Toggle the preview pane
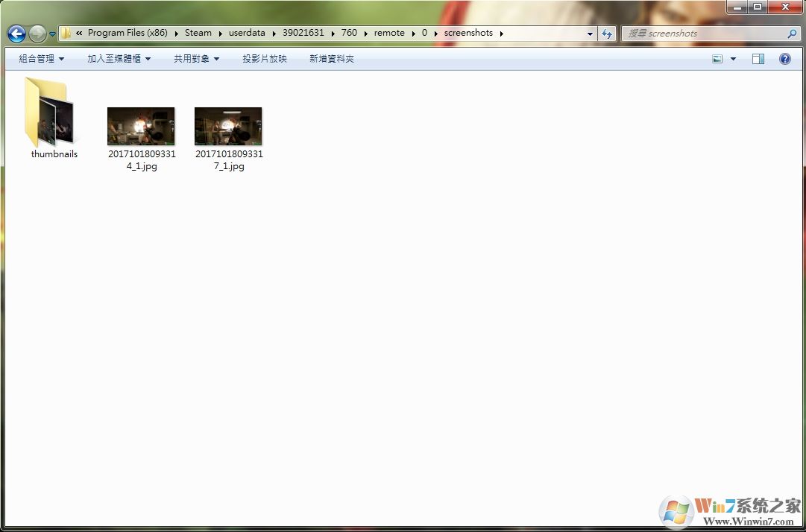 click(758, 59)
